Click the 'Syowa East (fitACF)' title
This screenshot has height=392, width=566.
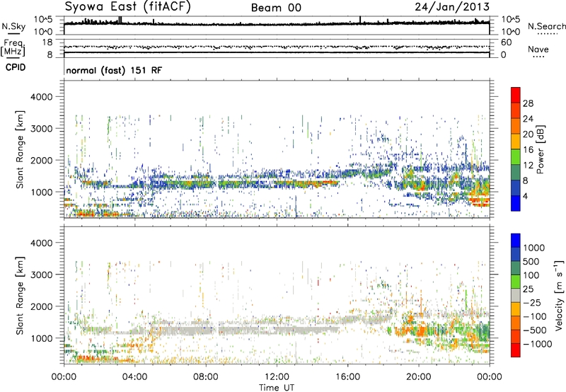[x=128, y=7]
